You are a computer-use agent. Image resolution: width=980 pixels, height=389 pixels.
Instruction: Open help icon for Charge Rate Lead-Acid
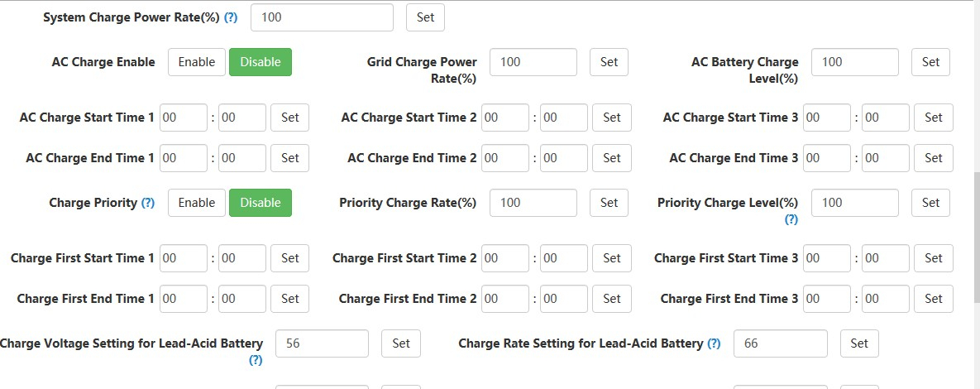coord(714,343)
